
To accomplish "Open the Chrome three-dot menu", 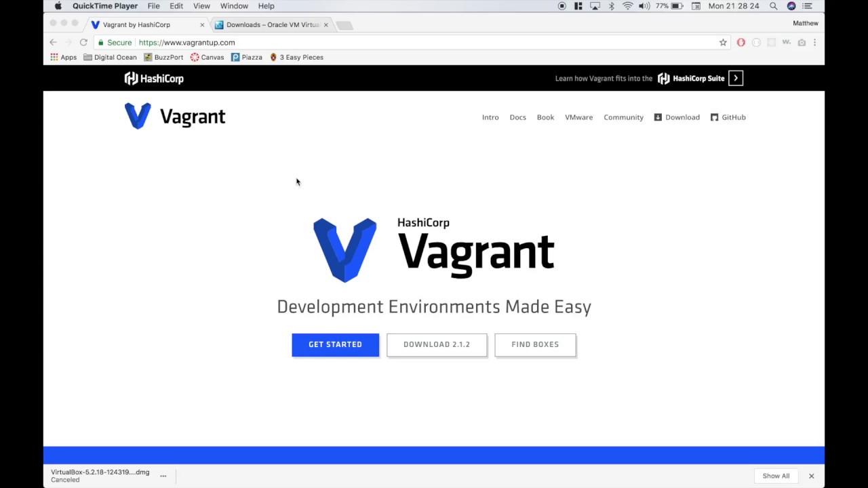I will pyautogui.click(x=814, y=43).
